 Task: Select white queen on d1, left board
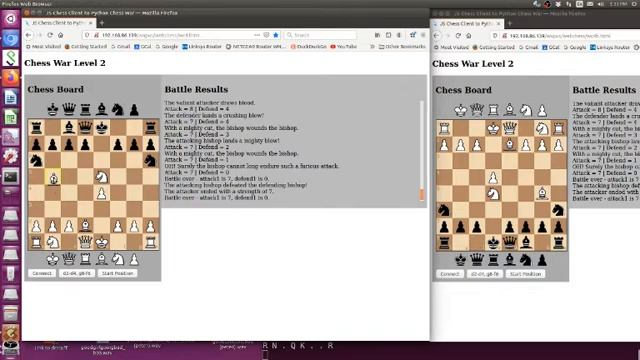pyautogui.click(x=85, y=242)
